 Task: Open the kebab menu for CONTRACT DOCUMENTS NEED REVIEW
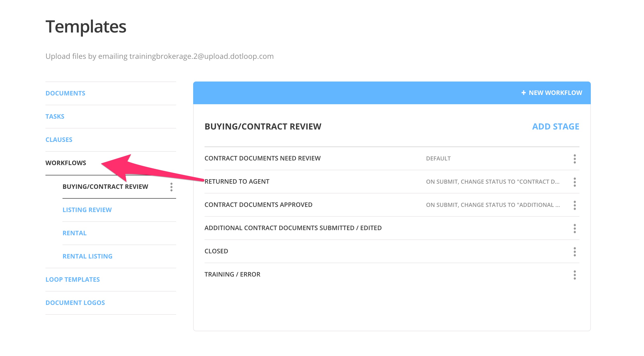pos(575,159)
